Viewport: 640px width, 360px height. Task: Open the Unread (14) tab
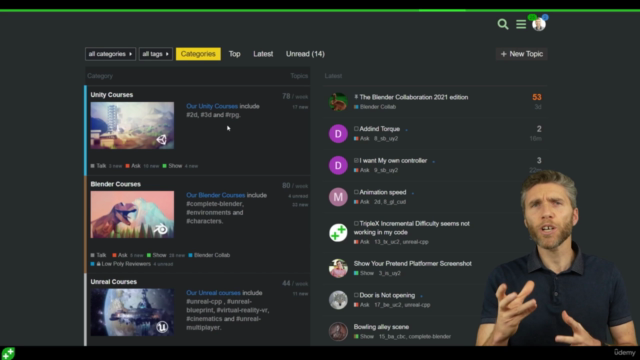pyautogui.click(x=305, y=54)
